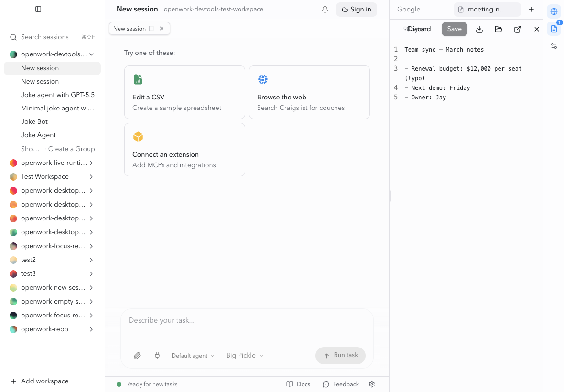Click the Edit a CSV spreadsheet icon
The width and height of the screenshot is (564, 392).
(138, 79)
